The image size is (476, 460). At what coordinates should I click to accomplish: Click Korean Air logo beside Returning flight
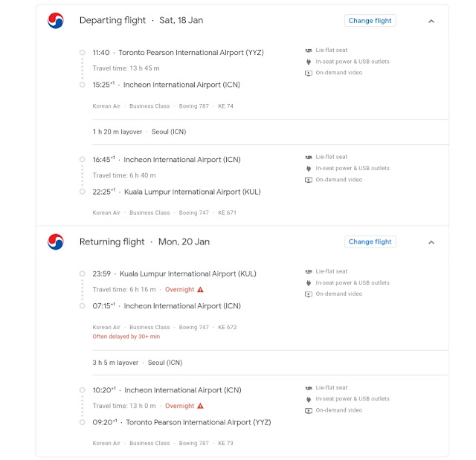[56, 242]
